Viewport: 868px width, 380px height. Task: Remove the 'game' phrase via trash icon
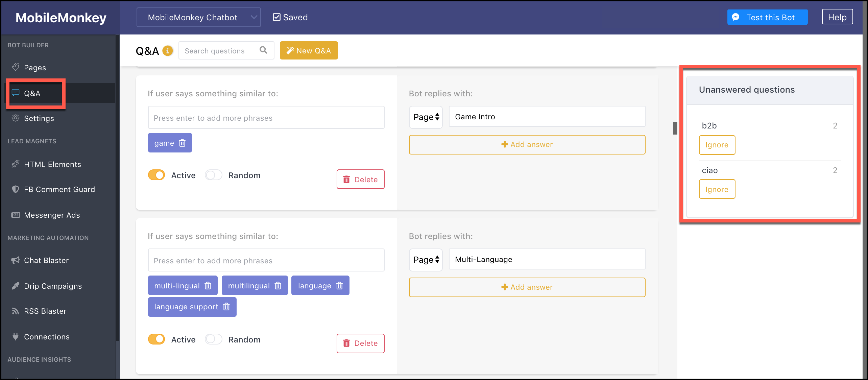183,143
